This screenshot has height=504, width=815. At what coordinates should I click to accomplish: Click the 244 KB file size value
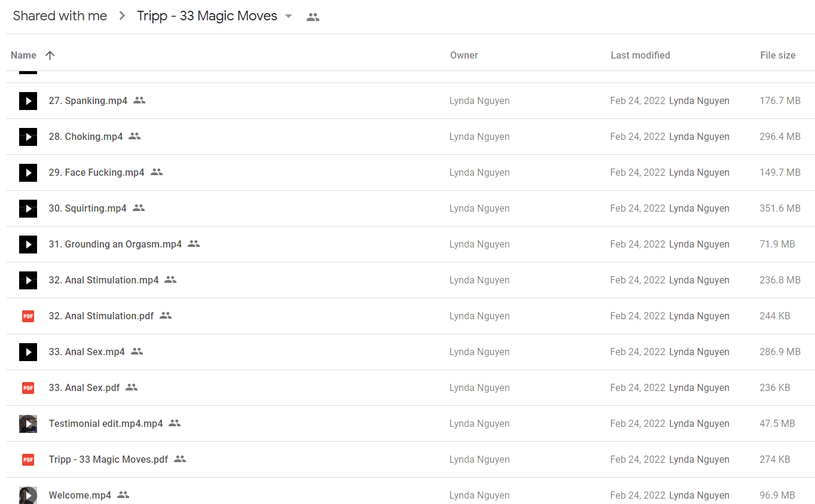775,316
